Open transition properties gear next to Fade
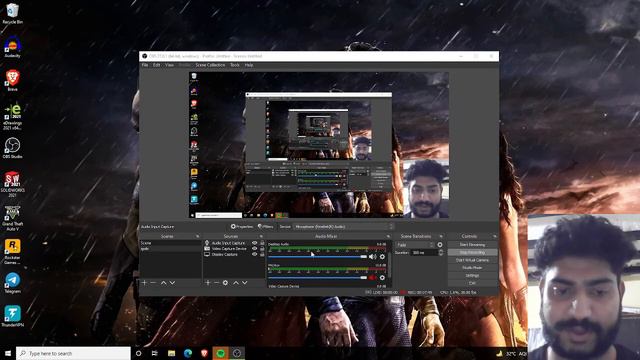Screen dimensions: 640x360 [x=440, y=245]
